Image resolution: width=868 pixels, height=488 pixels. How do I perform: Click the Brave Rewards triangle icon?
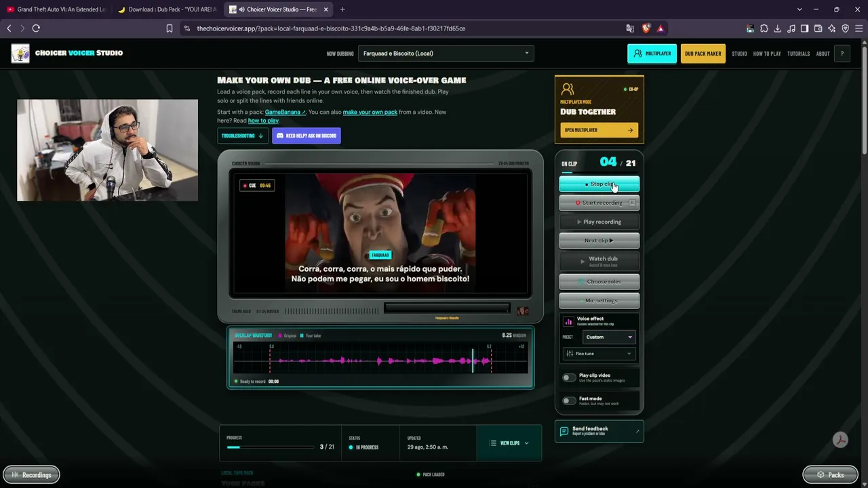[660, 28]
